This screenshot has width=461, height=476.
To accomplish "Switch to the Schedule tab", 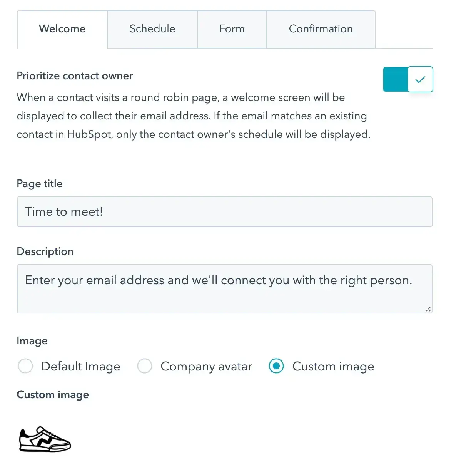I will (x=152, y=29).
